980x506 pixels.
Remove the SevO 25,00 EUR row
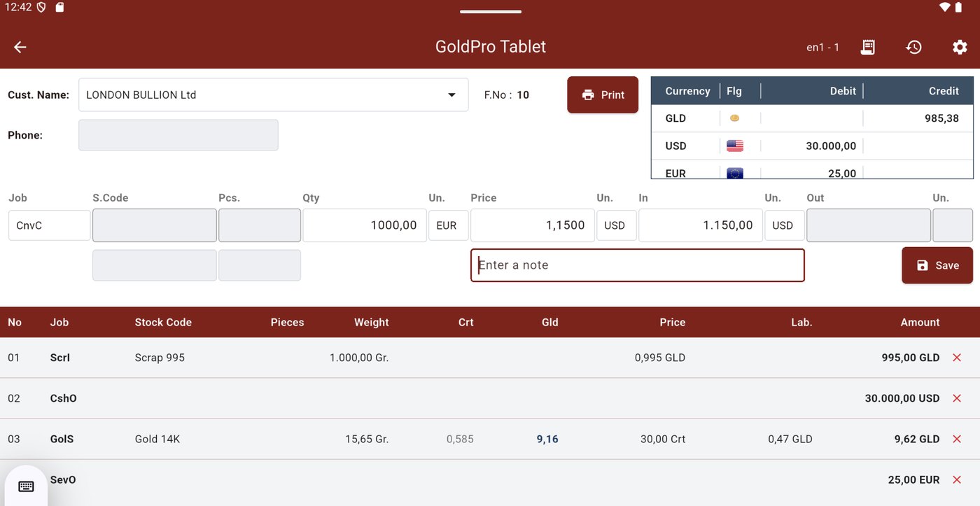tap(957, 479)
